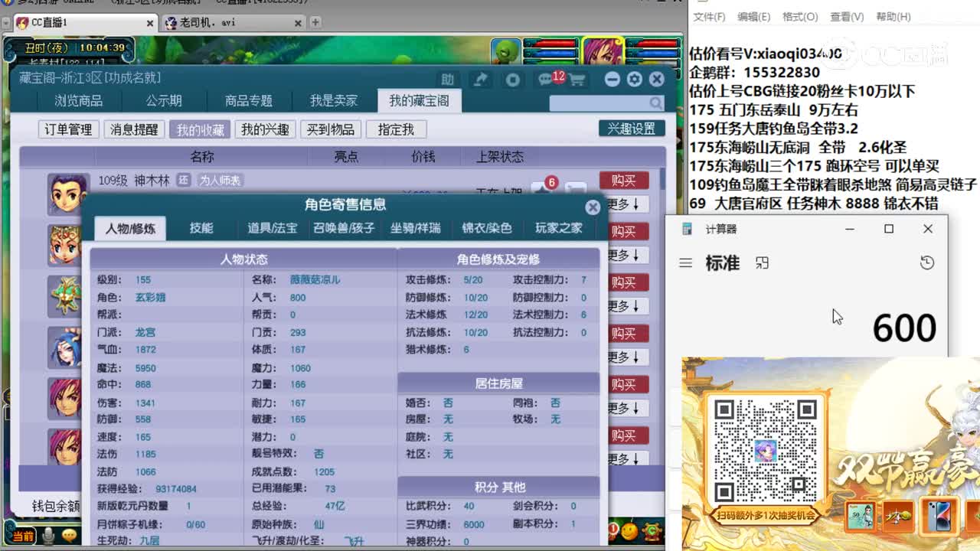Click the smiley emoji icon at game bottom-right

tap(629, 530)
